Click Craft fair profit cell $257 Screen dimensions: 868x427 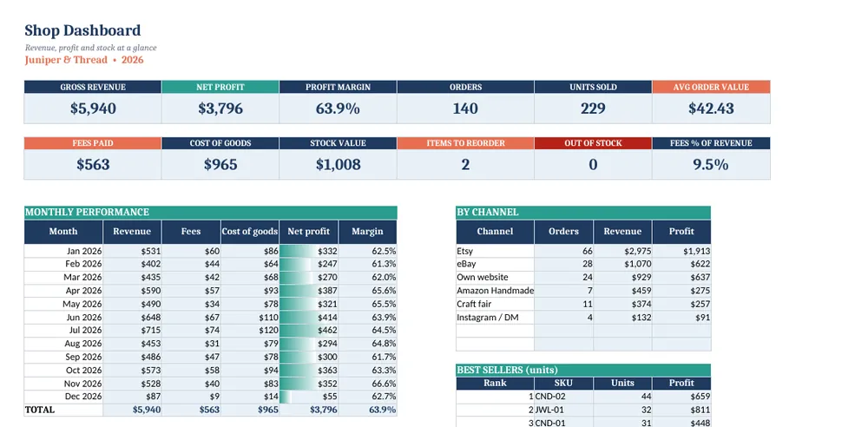point(681,304)
